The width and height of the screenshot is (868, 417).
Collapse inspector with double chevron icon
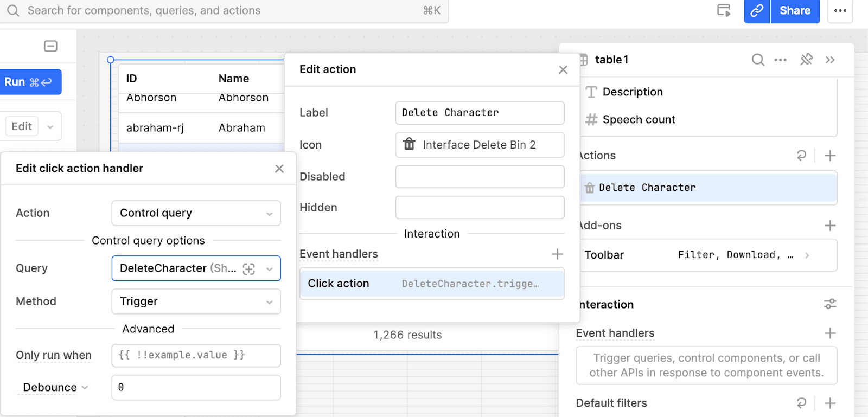pos(830,60)
